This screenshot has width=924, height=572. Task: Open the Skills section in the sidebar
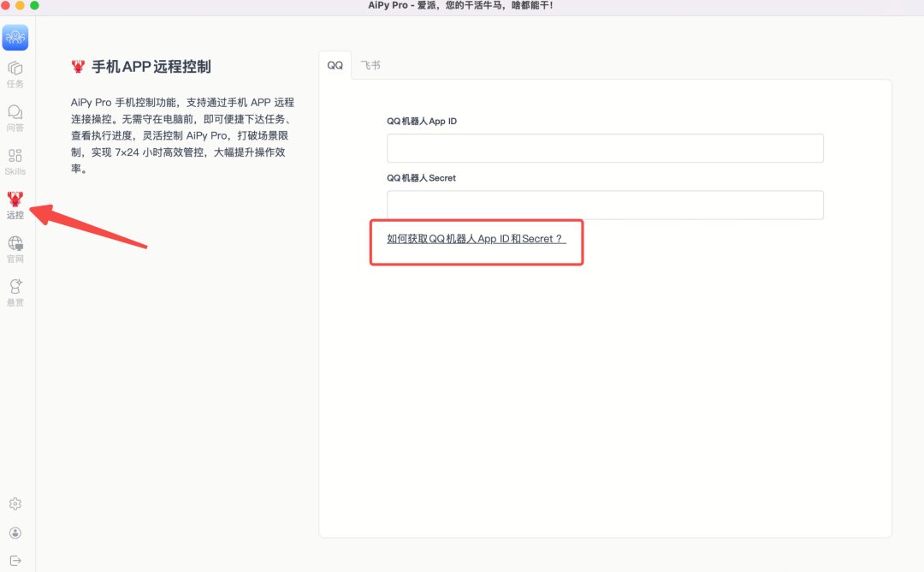coord(15,163)
